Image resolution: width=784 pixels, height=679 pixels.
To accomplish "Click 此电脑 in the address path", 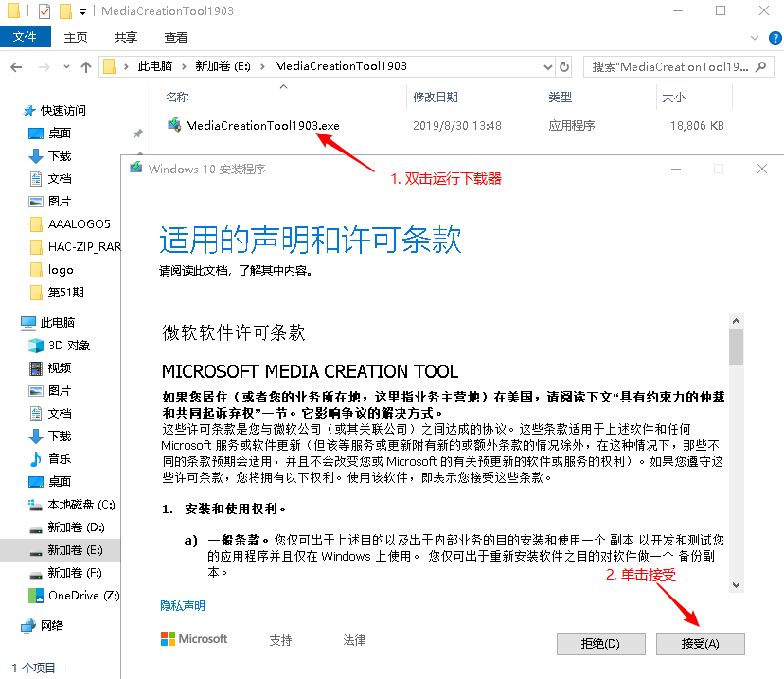I will point(155,66).
